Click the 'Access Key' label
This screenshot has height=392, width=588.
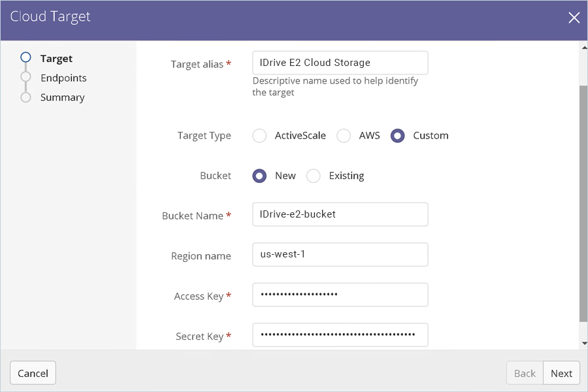tap(199, 297)
